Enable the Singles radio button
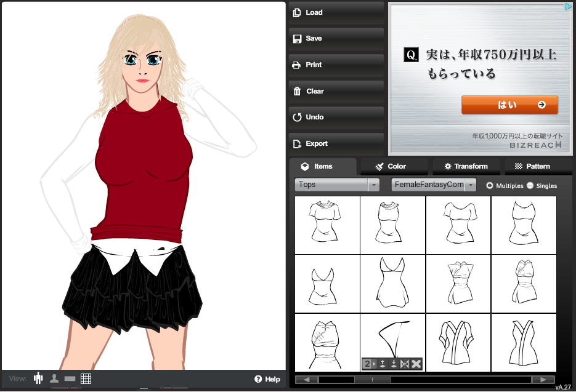Viewport: 576px width, 392px height. [x=530, y=185]
